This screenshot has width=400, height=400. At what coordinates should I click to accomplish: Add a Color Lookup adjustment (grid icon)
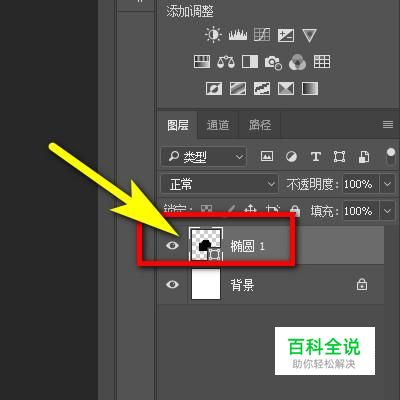tap(322, 62)
